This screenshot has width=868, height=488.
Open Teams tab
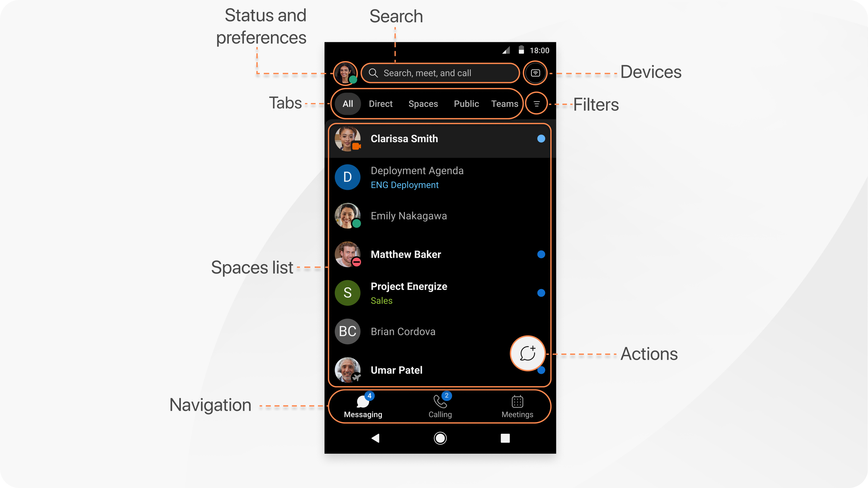[x=504, y=104]
